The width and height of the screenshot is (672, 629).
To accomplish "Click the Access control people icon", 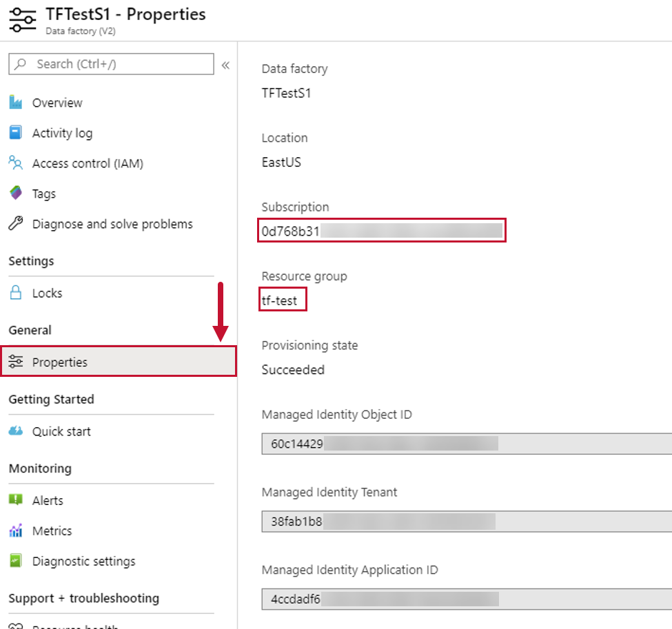I will [x=16, y=163].
